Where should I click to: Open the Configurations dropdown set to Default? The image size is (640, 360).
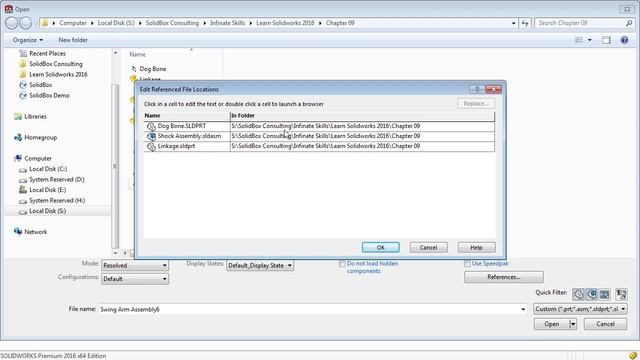point(135,279)
